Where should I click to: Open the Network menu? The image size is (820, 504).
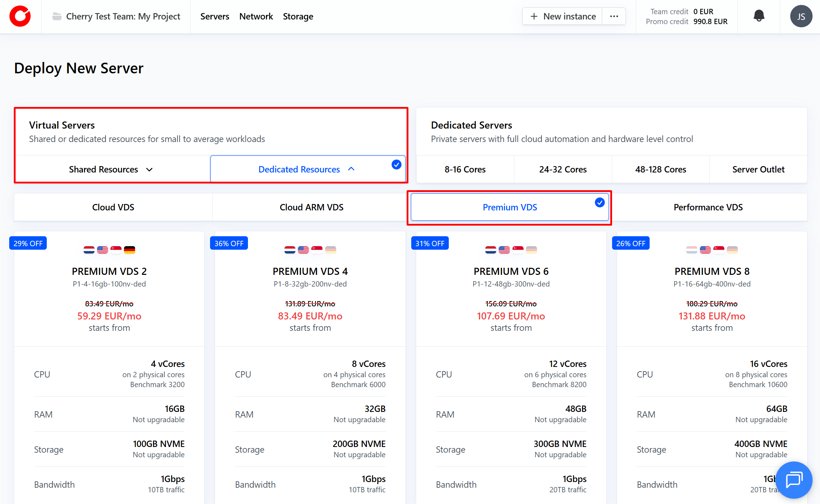(256, 16)
